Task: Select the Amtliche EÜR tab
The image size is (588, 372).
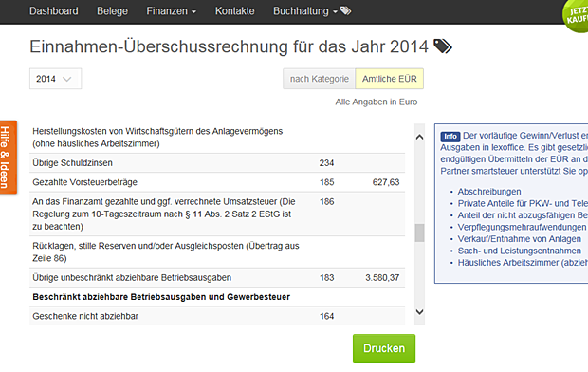Action: (389, 79)
